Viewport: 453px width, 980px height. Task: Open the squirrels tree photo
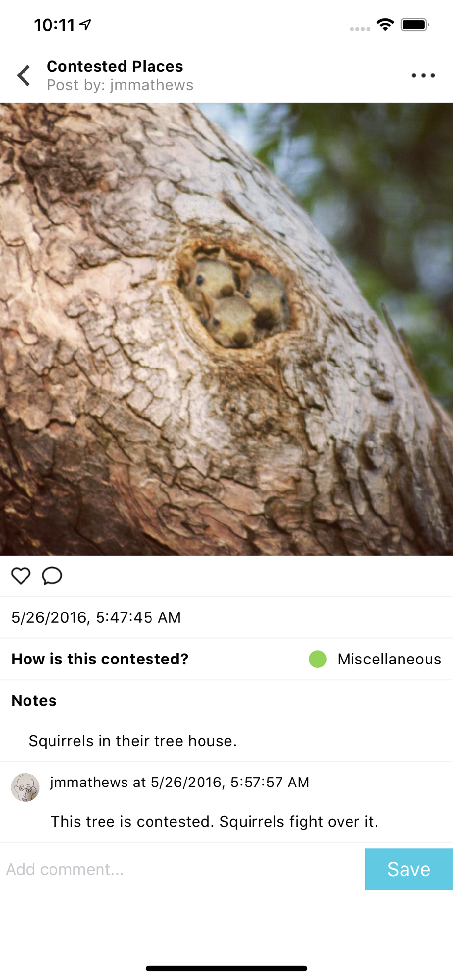226,329
